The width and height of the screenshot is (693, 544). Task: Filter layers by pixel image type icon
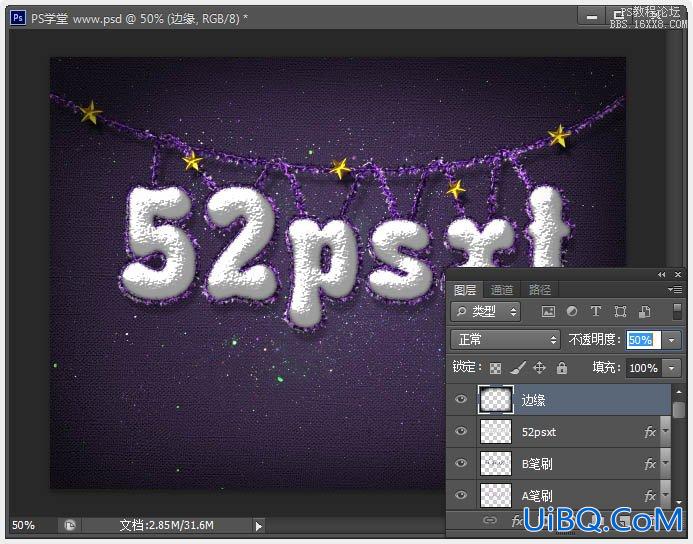click(x=548, y=312)
